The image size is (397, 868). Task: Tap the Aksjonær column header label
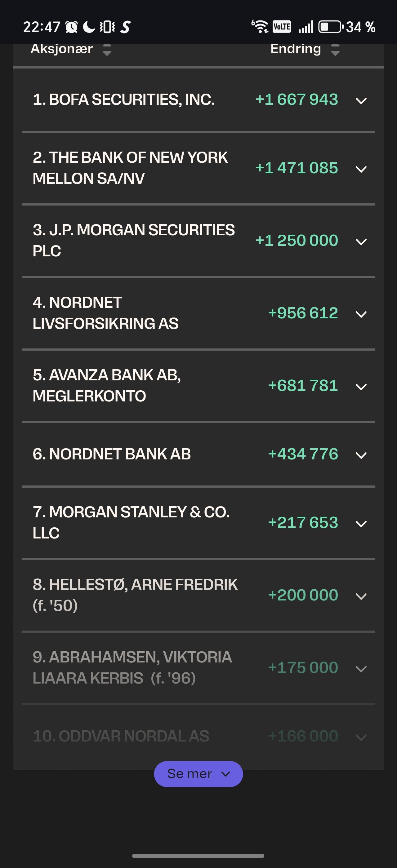pyautogui.click(x=62, y=49)
